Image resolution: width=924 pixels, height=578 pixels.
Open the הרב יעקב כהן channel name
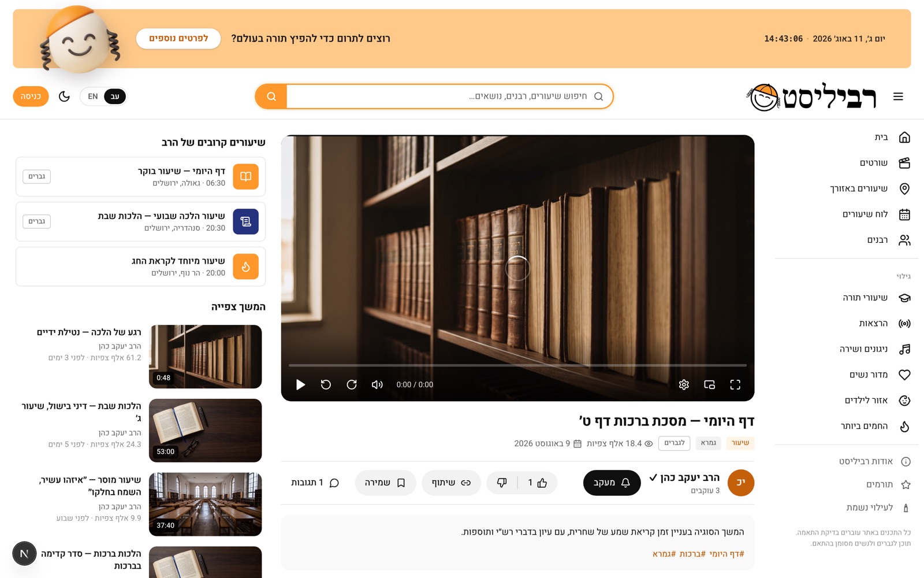pos(690,477)
